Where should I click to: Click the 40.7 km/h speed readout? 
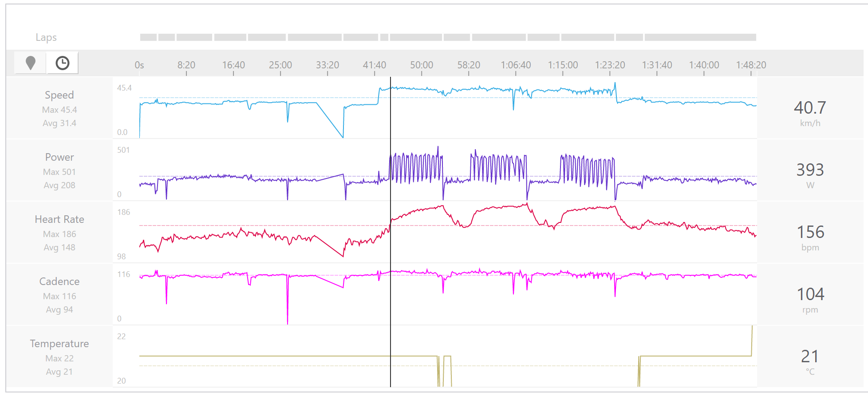coord(810,108)
